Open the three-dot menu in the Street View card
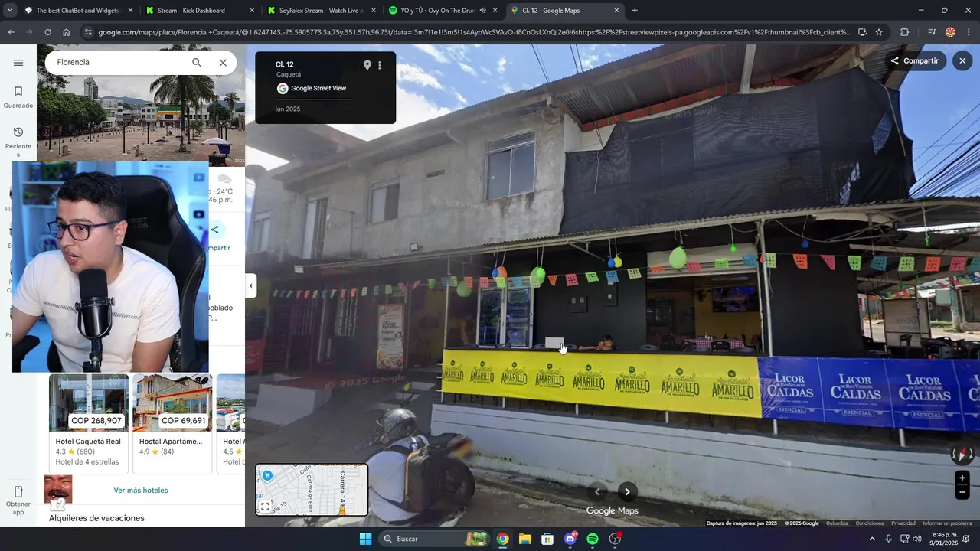Screen dimensions: 980x551 click(380, 65)
